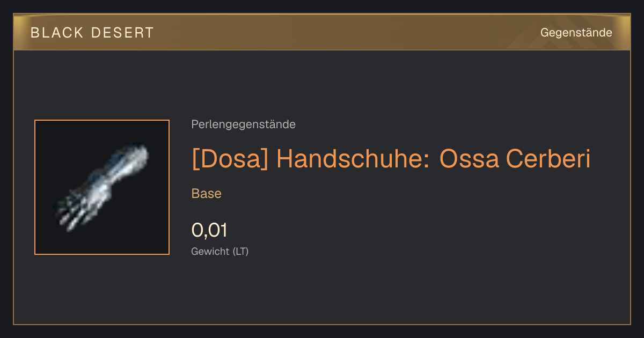This screenshot has height=338, width=644.
Task: Open the BLACK DESERT header logo
Action: tap(92, 33)
